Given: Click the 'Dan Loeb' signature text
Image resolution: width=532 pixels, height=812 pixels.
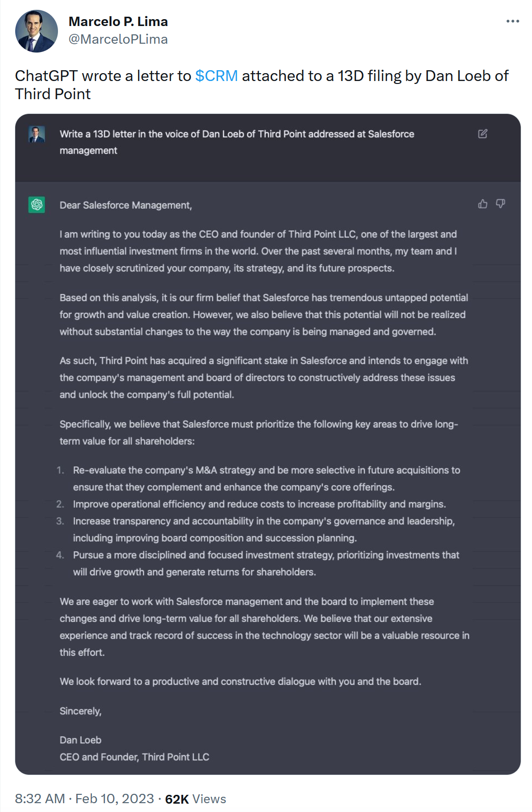Looking at the screenshot, I should (80, 740).
